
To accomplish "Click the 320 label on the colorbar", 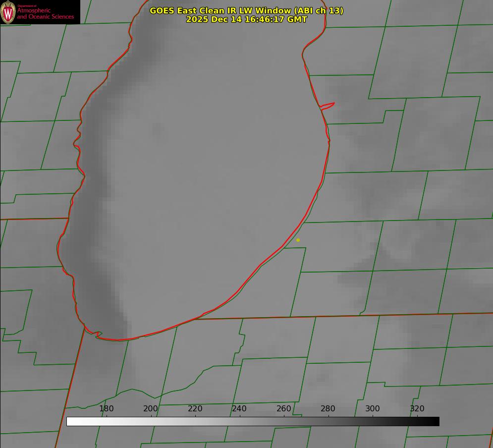I will coord(417,409).
